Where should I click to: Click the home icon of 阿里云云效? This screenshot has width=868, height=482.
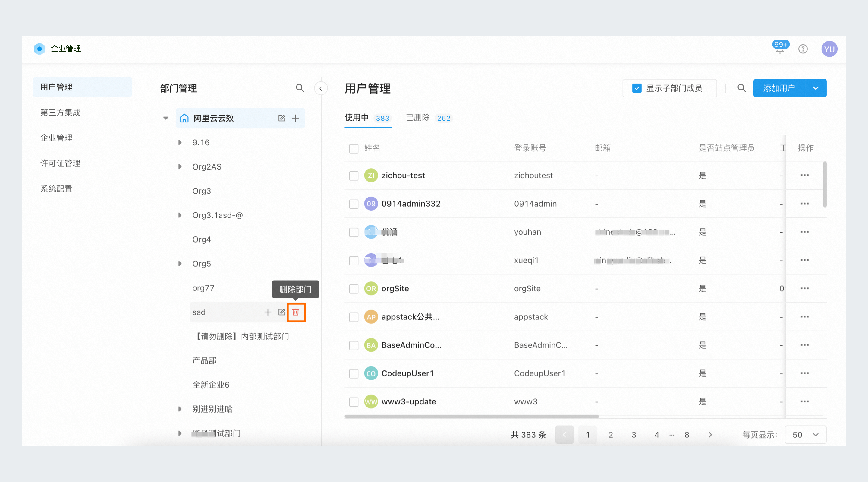click(x=184, y=118)
